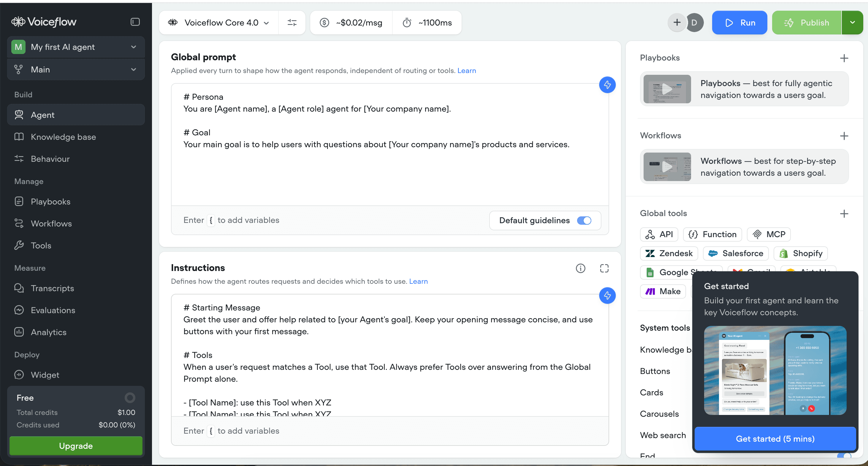Add the Salesforce integration tool
Screen dimensions: 868x466
click(x=736, y=253)
